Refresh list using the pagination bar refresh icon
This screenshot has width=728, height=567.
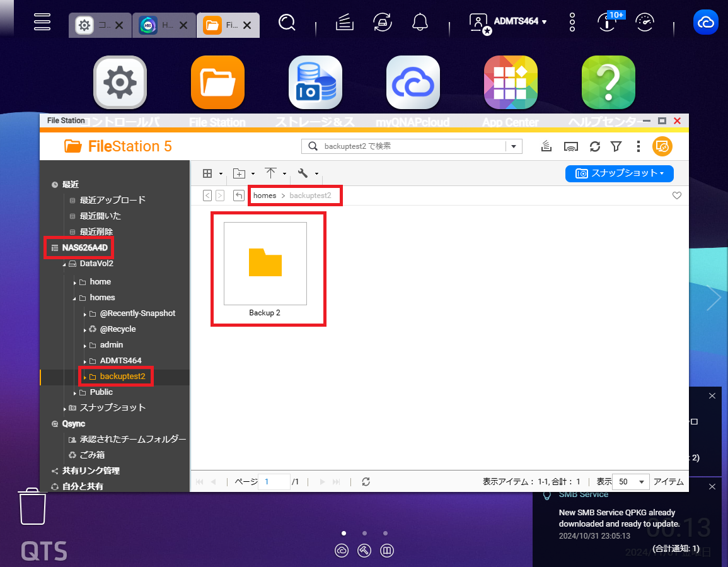click(x=366, y=482)
